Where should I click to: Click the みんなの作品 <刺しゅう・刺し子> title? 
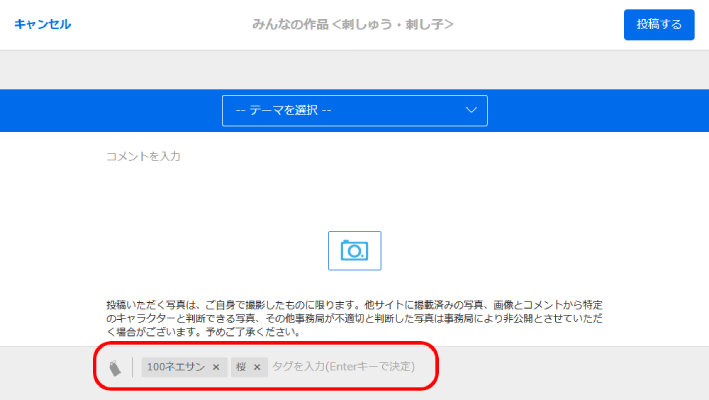[x=353, y=24]
